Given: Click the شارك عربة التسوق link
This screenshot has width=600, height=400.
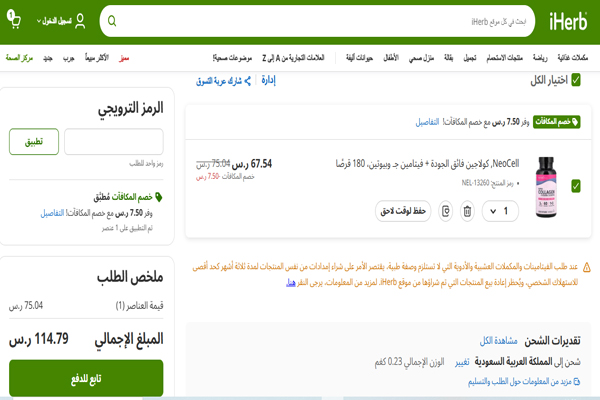Looking at the screenshot, I should pyautogui.click(x=219, y=81).
